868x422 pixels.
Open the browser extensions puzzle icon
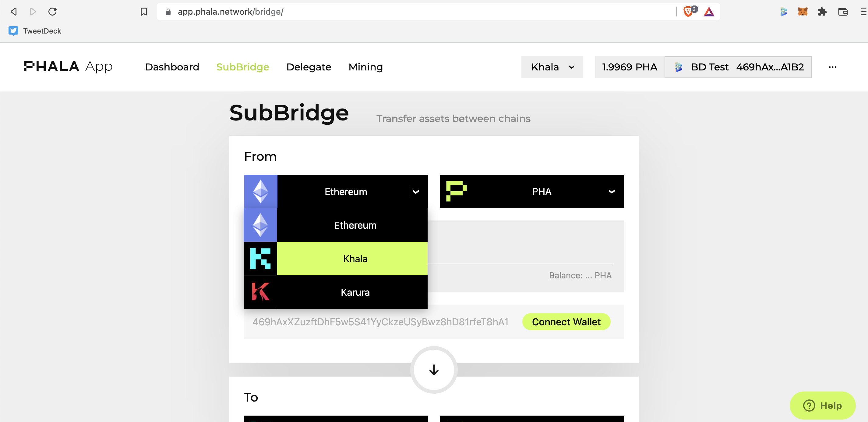coord(822,12)
